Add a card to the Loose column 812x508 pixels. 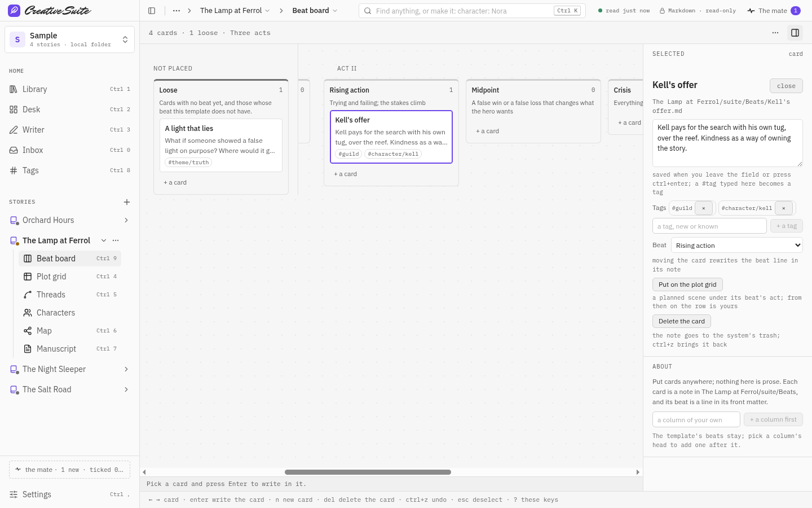click(175, 182)
